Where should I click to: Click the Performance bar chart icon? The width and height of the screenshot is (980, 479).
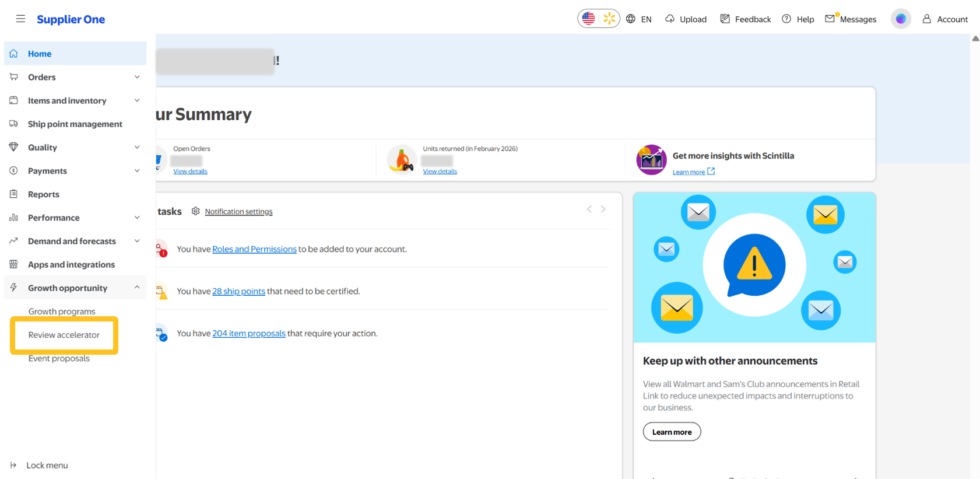[x=13, y=218]
